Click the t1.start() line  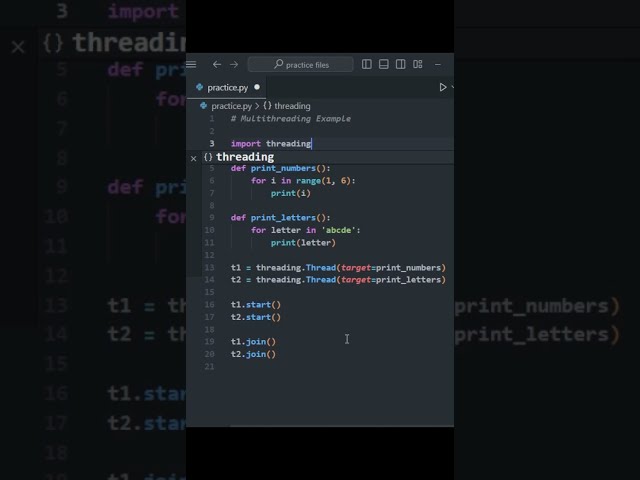click(256, 305)
